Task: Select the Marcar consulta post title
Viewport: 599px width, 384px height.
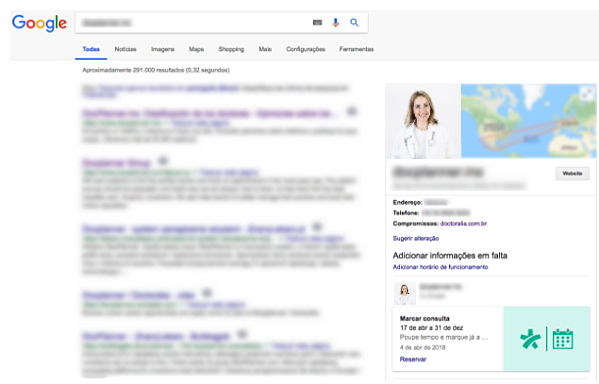Action: [424, 319]
